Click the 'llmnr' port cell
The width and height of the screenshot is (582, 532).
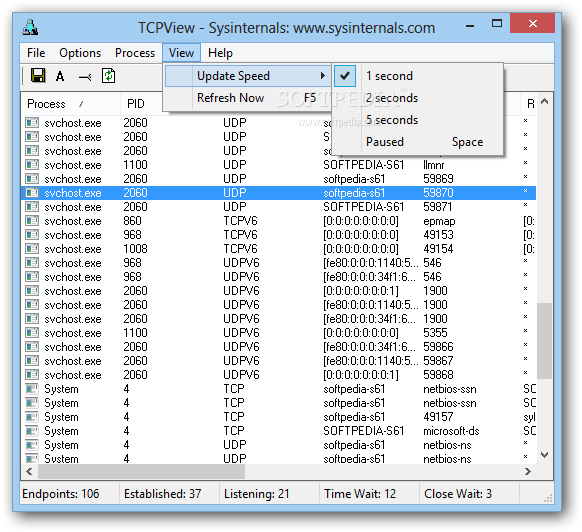(x=433, y=165)
